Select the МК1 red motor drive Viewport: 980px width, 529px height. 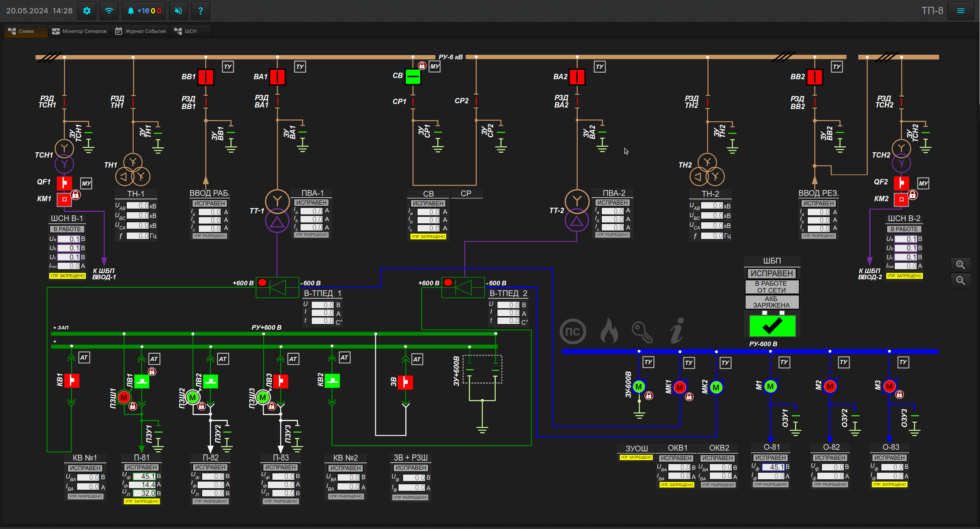click(680, 387)
